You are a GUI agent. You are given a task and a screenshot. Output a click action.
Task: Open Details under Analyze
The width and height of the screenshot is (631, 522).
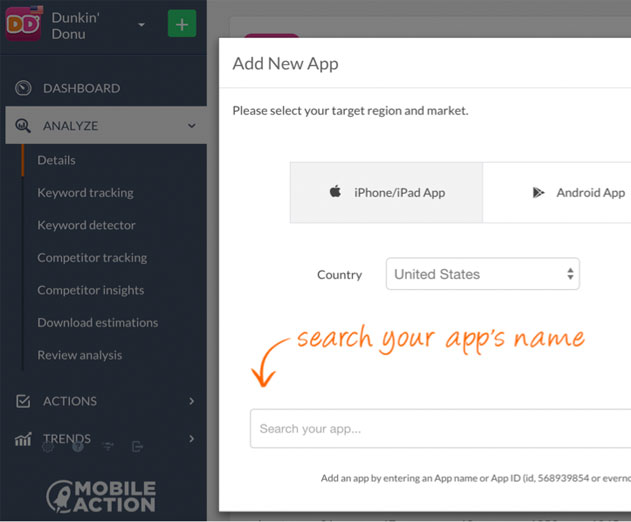[56, 160]
